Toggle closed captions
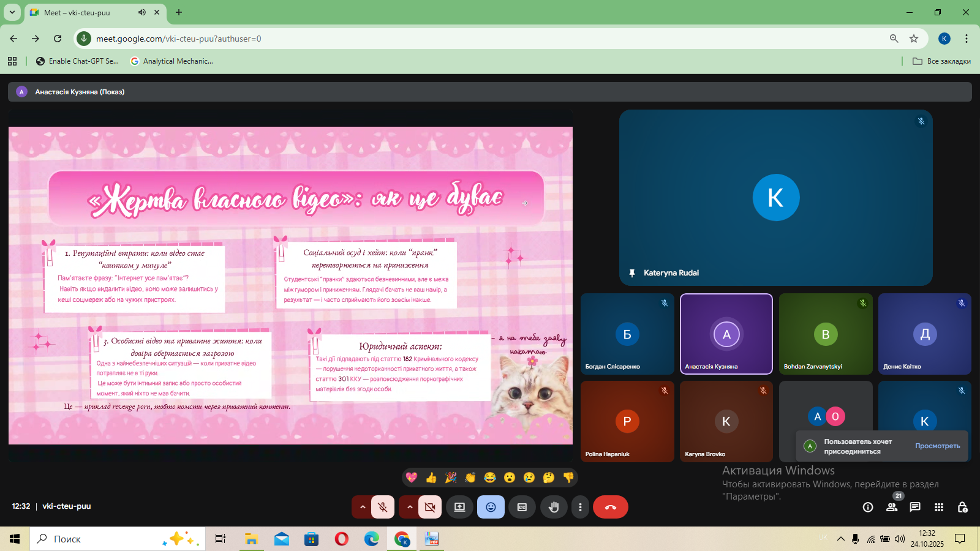980x551 pixels. [x=522, y=507]
